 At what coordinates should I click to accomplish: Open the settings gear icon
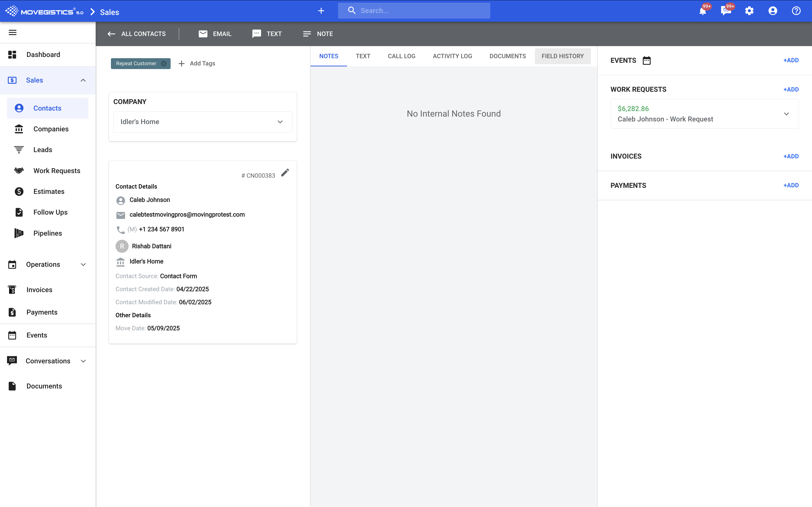[749, 11]
